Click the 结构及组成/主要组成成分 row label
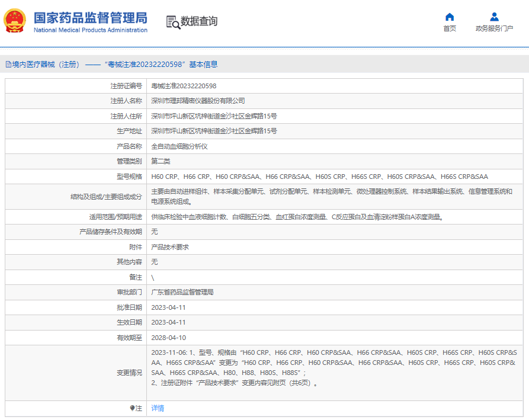Image resolution: width=529 pixels, height=420 pixels. tap(106, 197)
